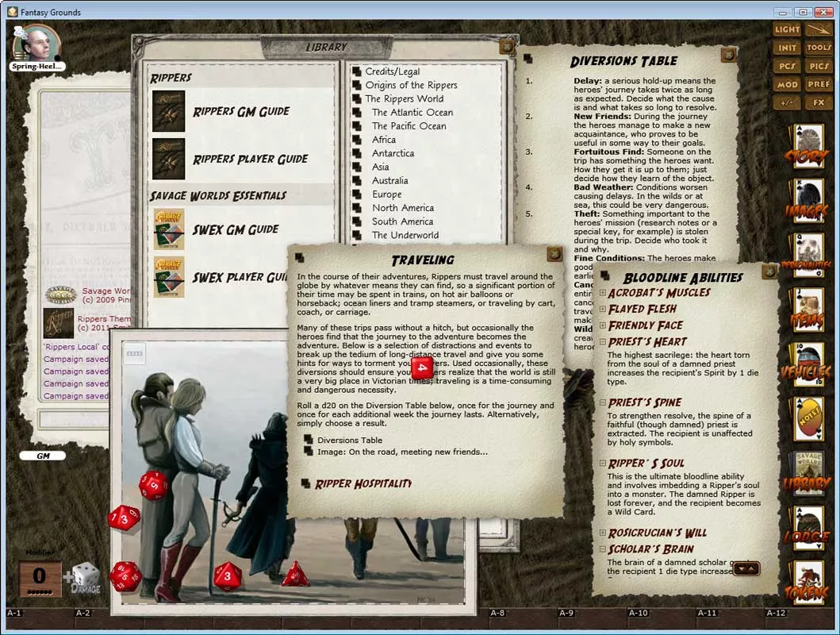Open the Tokens sidebar card

click(807, 583)
